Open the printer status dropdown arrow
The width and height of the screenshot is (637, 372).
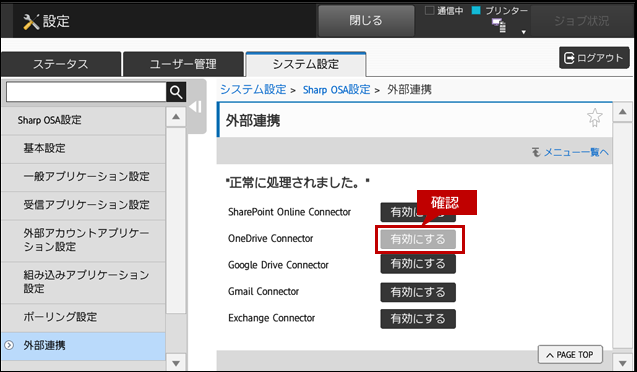524,32
